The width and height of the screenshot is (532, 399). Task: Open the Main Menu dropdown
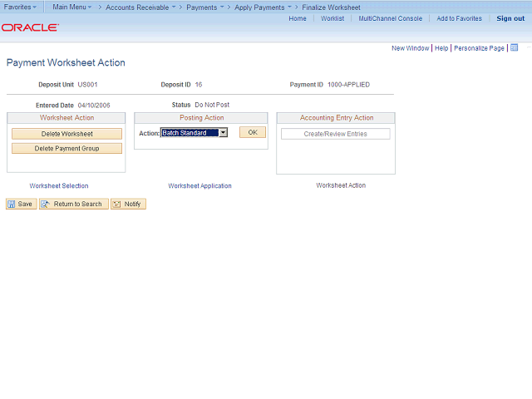point(72,7)
